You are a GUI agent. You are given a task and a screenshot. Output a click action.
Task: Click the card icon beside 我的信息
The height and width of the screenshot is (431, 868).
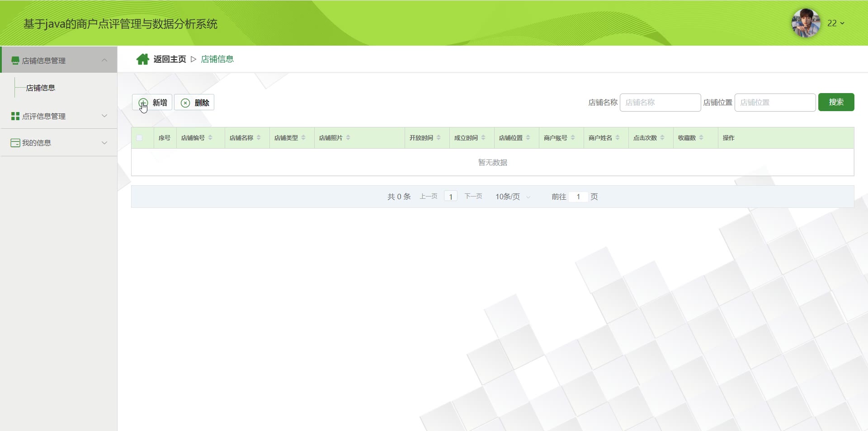[15, 143]
